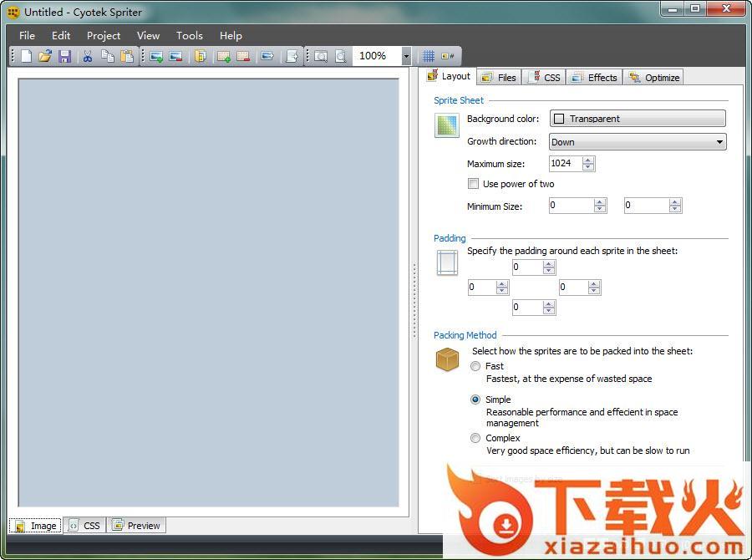752x560 pixels.
Task: Click the Open folder toolbar icon
Action: click(45, 56)
